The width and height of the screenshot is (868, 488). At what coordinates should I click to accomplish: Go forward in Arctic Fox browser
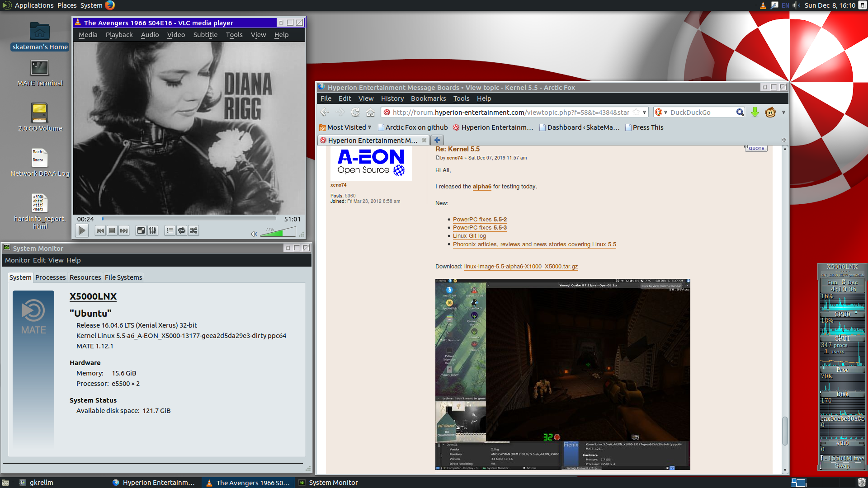point(340,112)
